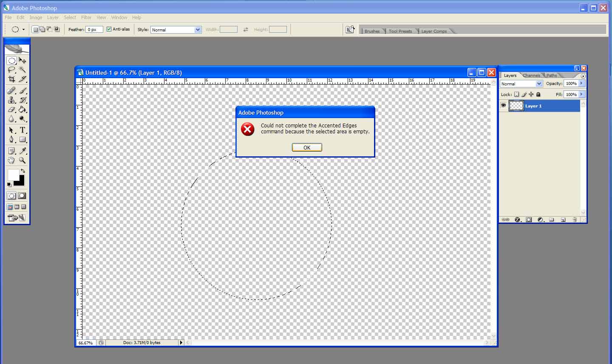Choose the Zoom magnifier tool
The width and height of the screenshot is (612, 364).
point(23,161)
